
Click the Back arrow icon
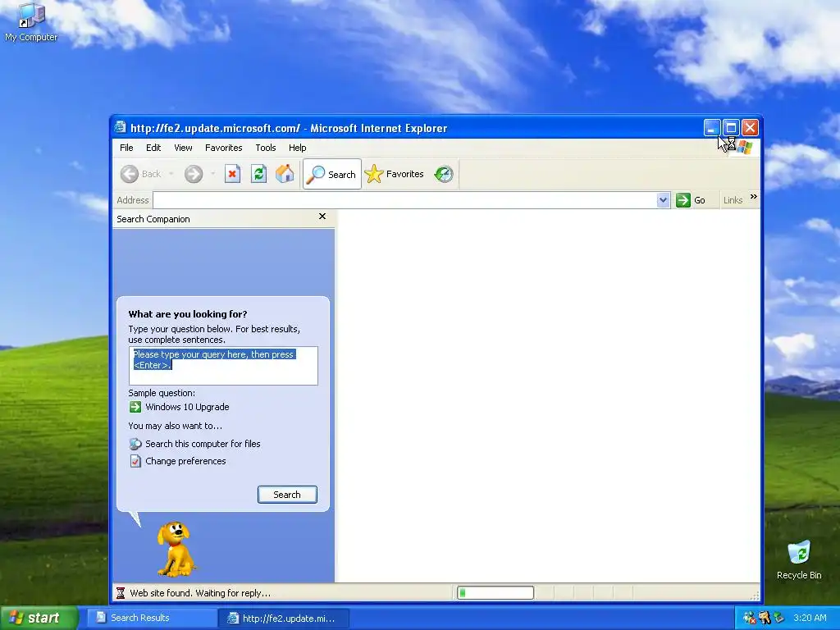pyautogui.click(x=129, y=174)
